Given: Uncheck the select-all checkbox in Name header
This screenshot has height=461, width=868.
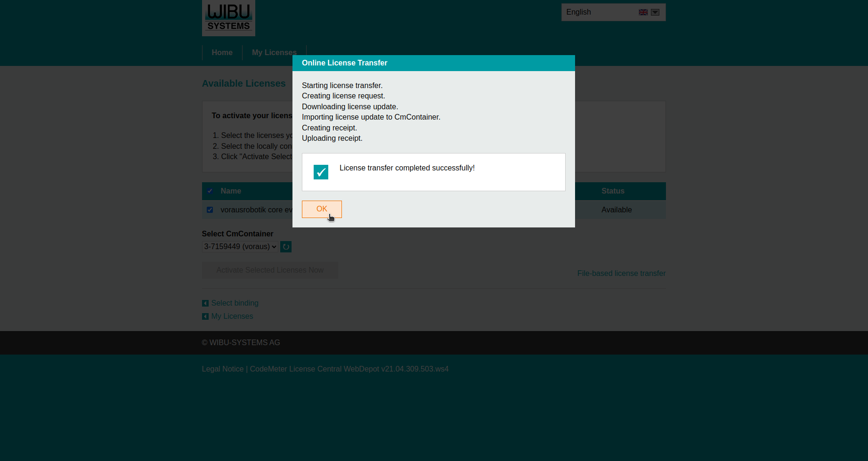Looking at the screenshot, I should coord(210,191).
